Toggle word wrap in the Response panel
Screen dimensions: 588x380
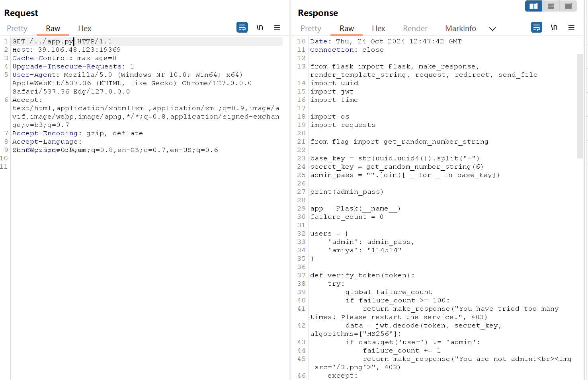[x=537, y=27]
